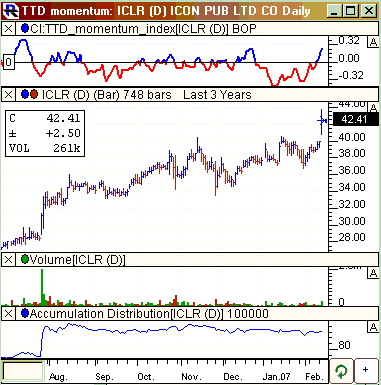Click the 42.41 current price tag
381x385 pixels.
click(356, 119)
